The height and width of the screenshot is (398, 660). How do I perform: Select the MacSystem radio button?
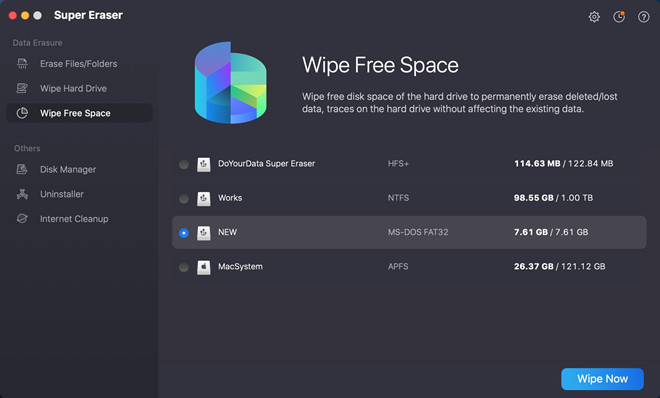click(x=184, y=267)
